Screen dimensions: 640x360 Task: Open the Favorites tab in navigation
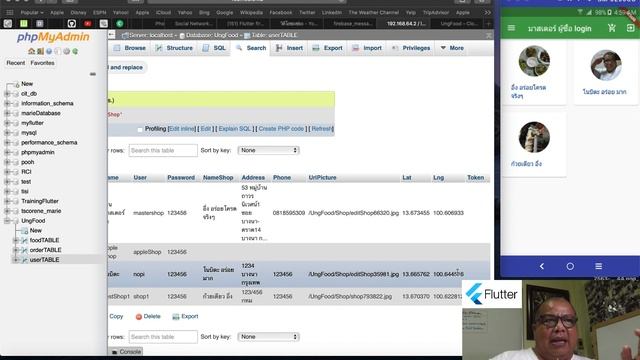point(42,63)
